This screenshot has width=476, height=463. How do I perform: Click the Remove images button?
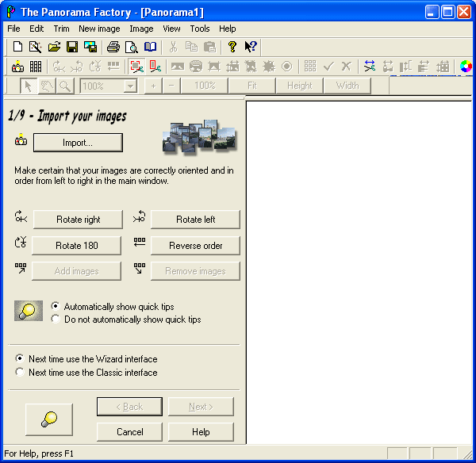pyautogui.click(x=195, y=271)
